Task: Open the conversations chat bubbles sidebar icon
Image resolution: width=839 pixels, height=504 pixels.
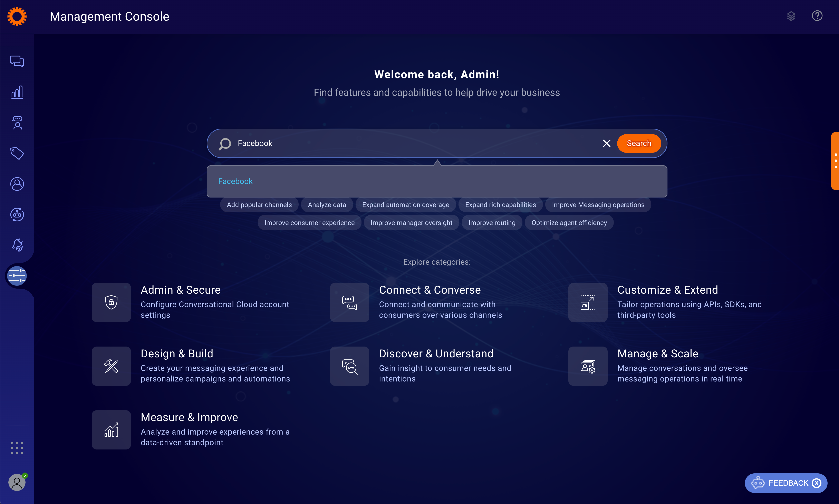Action: point(17,61)
